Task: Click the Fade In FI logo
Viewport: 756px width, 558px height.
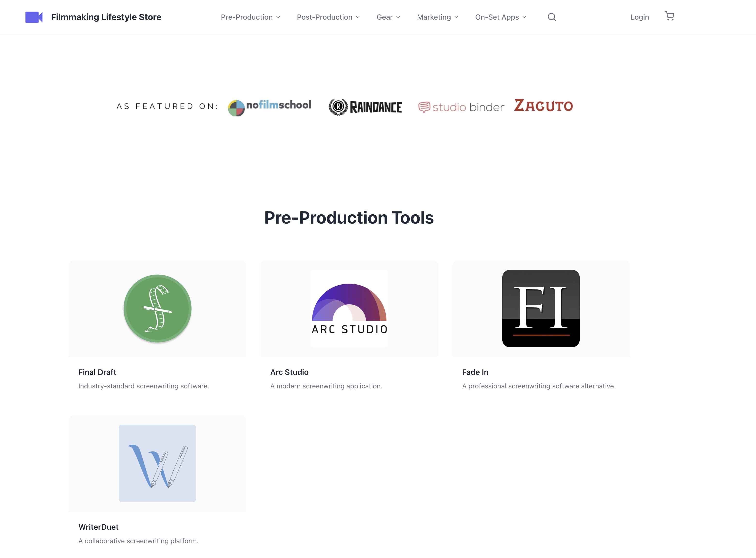Action: click(541, 308)
